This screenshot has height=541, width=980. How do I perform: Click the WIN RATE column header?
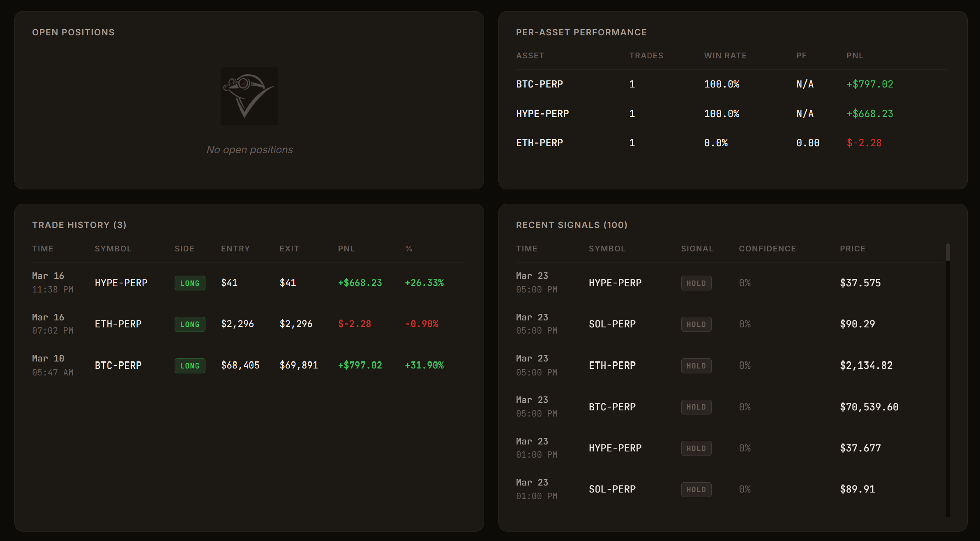pyautogui.click(x=725, y=55)
